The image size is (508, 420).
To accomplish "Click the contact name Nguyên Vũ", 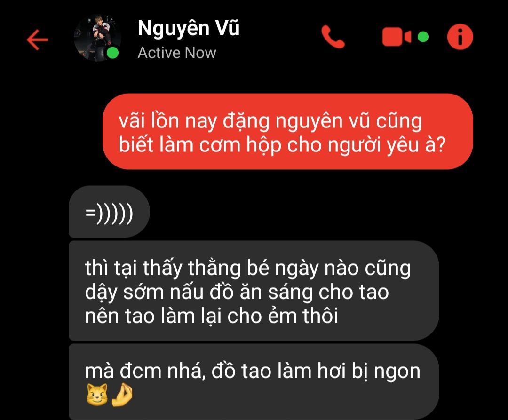I will tap(189, 28).
